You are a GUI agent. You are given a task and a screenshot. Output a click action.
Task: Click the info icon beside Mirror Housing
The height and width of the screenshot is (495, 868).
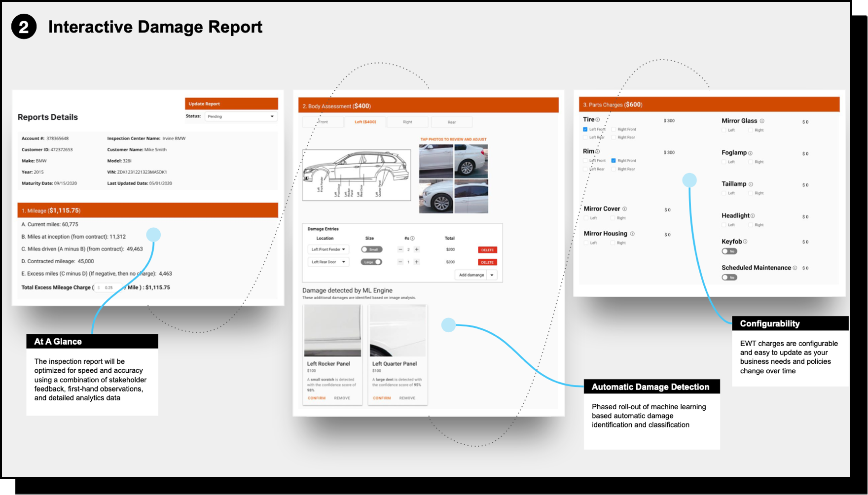point(632,234)
